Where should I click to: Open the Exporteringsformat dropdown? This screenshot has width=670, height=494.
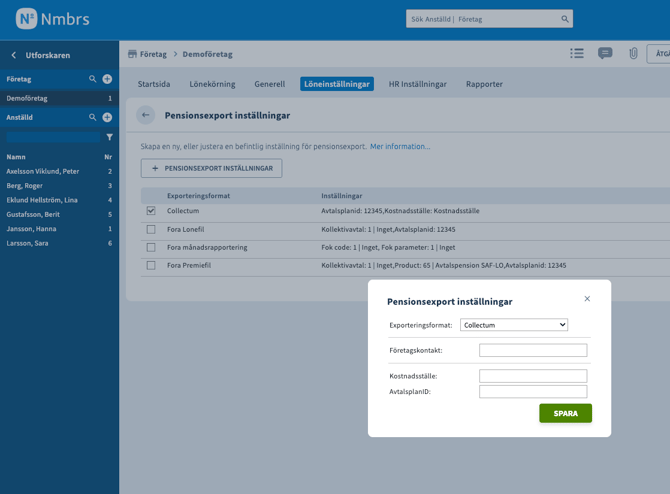pyautogui.click(x=513, y=325)
